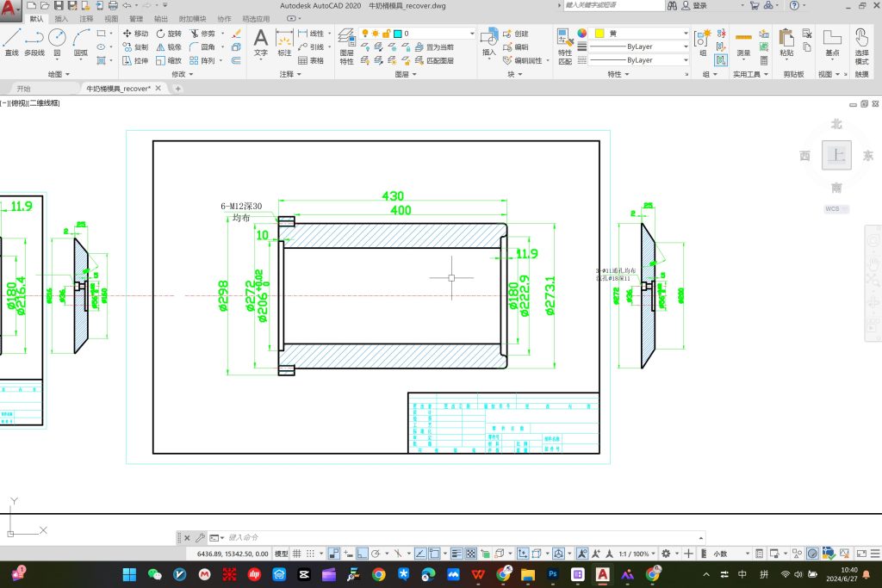Click the cyan layer color swatch
882x588 pixels.
coord(398,34)
